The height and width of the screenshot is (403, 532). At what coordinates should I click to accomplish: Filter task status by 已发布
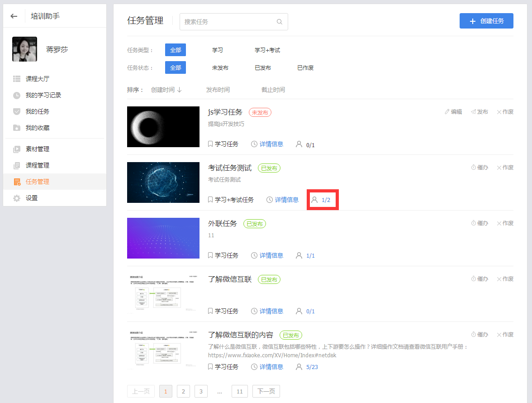[x=262, y=67]
